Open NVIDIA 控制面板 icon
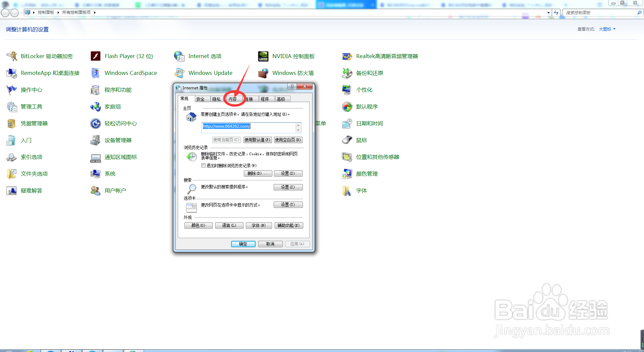The image size is (644, 352). tap(263, 56)
